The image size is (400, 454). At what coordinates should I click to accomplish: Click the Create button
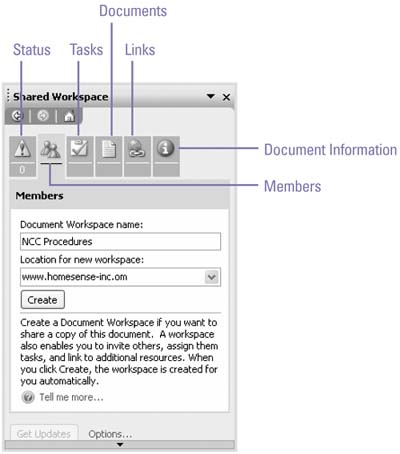(x=43, y=300)
